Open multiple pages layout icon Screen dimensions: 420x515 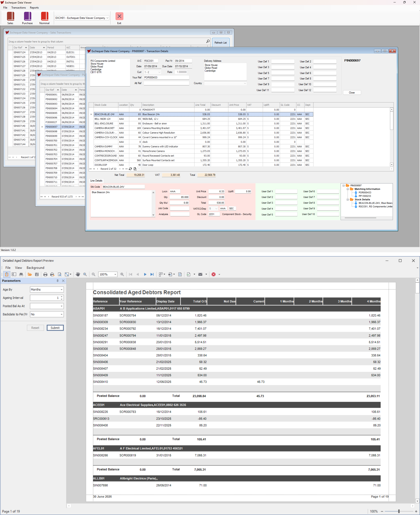(161, 274)
